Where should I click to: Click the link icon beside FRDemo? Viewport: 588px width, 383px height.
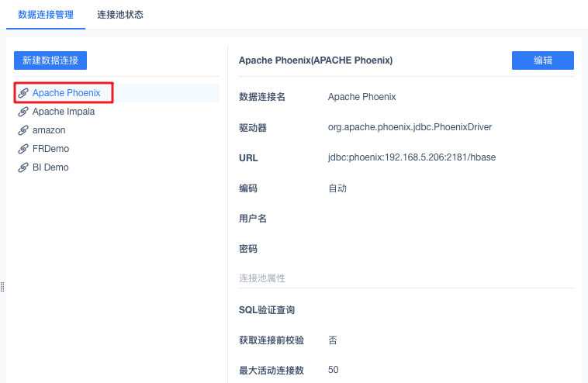(x=23, y=149)
